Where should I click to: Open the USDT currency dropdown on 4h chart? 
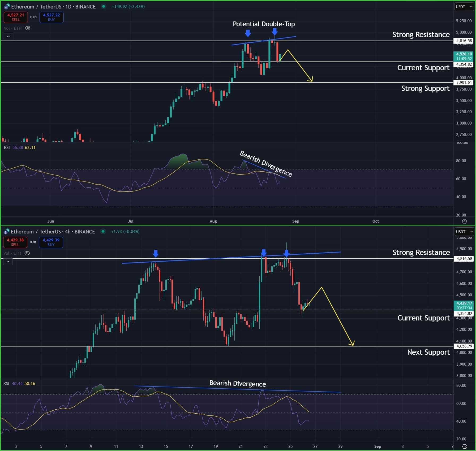464,232
